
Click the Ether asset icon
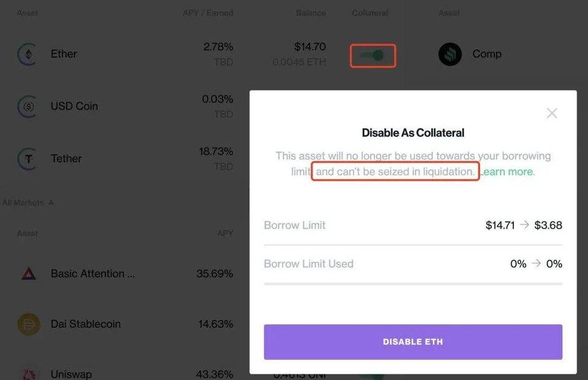coord(28,55)
